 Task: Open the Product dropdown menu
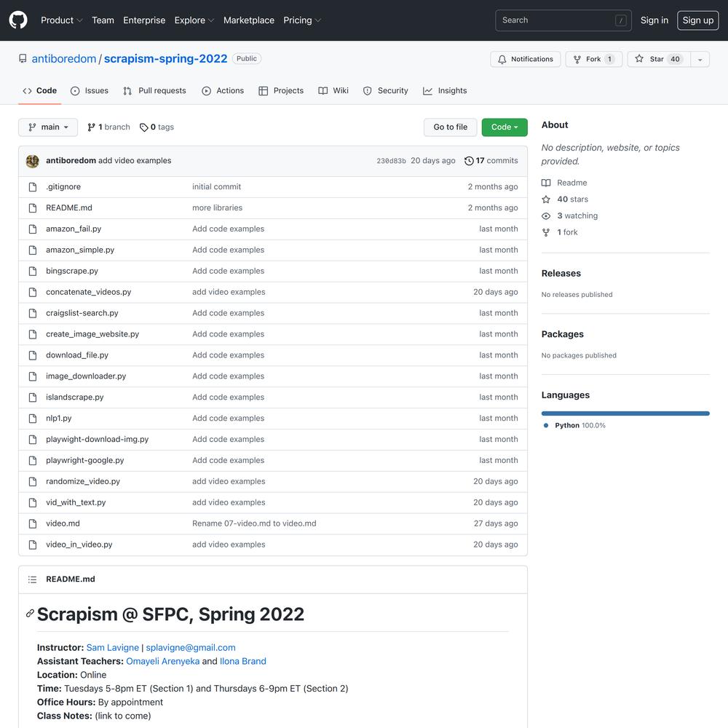click(x=61, y=20)
